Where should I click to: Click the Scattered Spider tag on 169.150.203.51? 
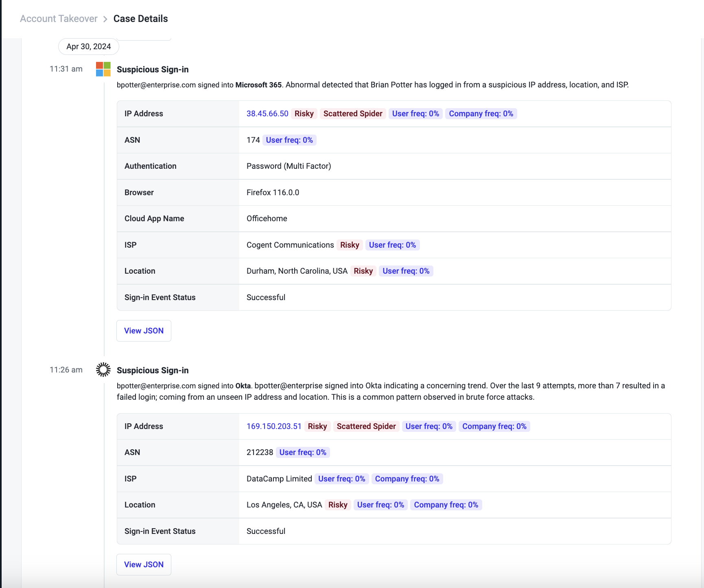[366, 426]
